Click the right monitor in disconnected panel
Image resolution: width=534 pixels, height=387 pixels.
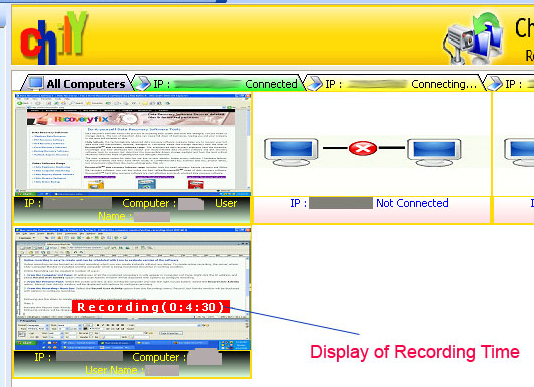point(434,152)
